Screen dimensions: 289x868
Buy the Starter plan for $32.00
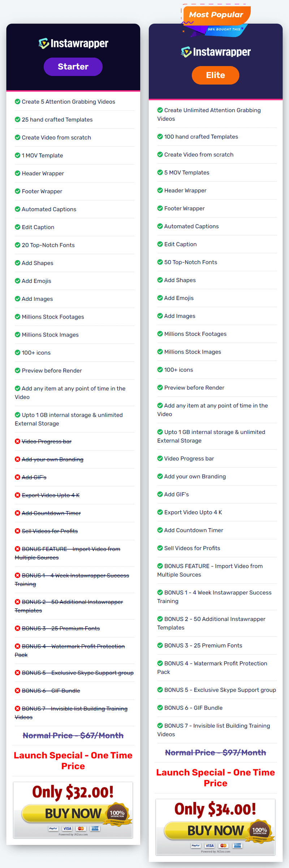73,814
